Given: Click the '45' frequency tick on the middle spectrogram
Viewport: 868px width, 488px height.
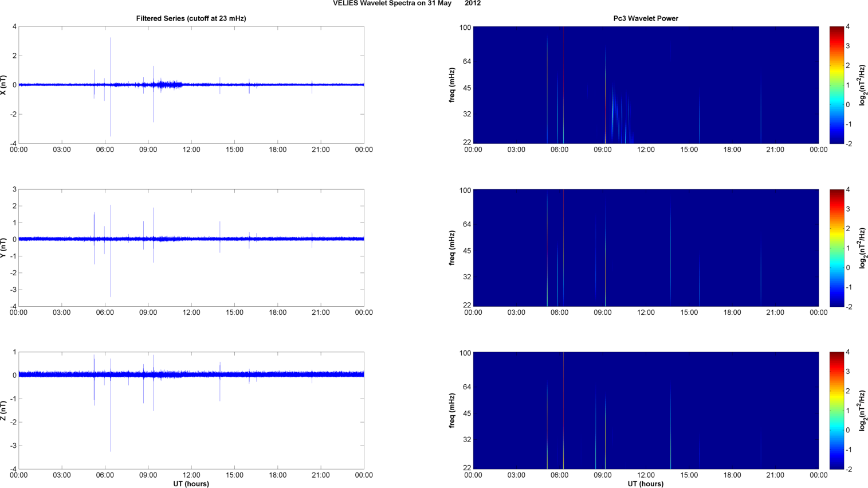Looking at the screenshot, I should click(x=466, y=251).
